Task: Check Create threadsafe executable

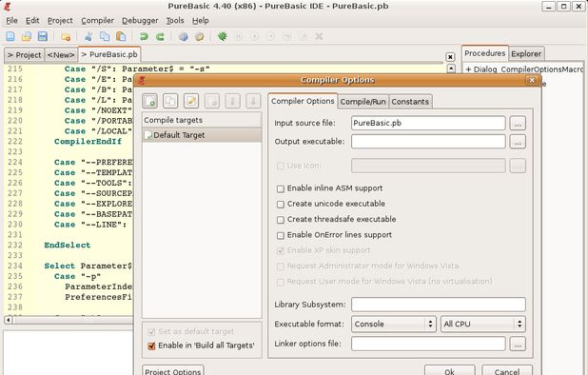Action: click(x=280, y=220)
